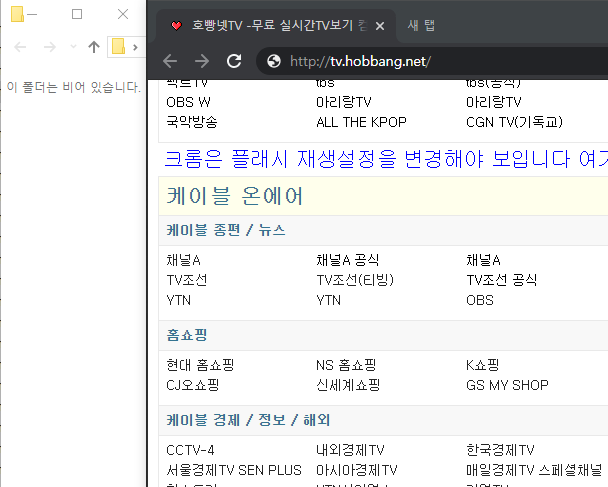Click the browser back arrow
The image size is (608, 487).
pos(170,61)
